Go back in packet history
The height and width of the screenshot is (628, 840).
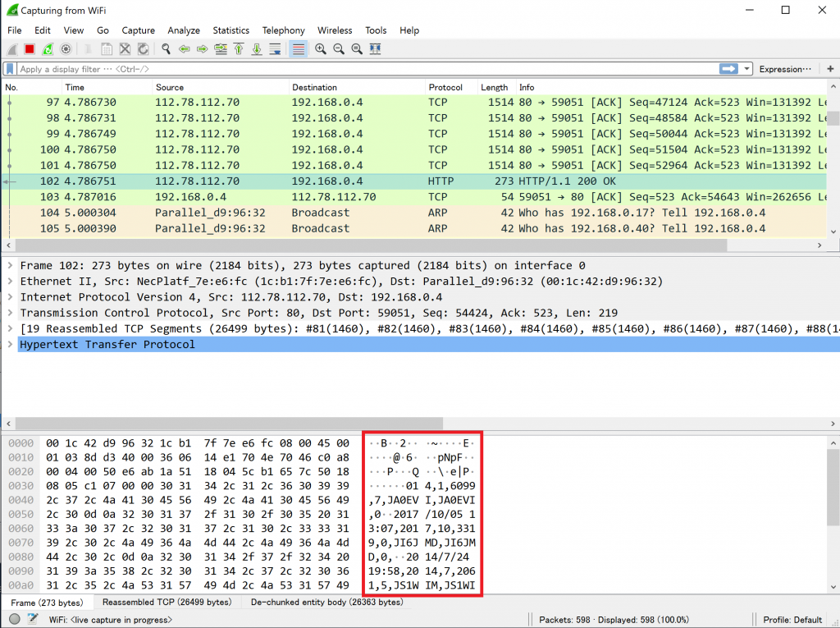pyautogui.click(x=185, y=49)
